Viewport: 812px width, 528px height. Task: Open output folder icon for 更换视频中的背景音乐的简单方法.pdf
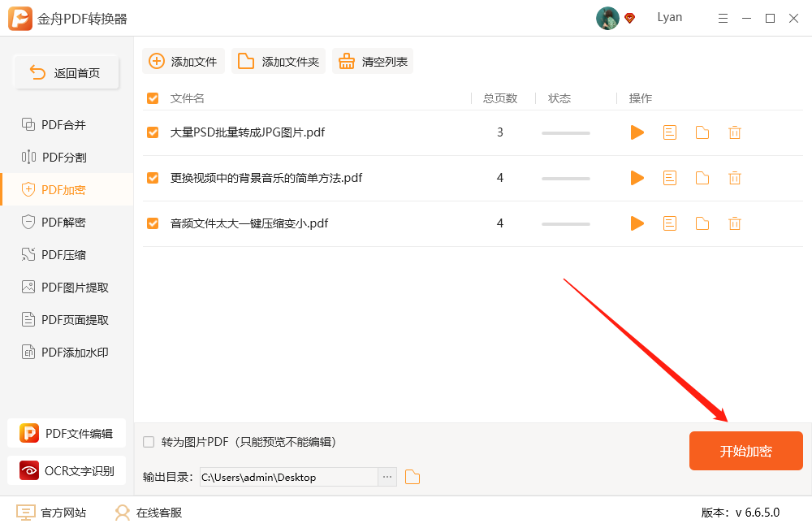point(702,178)
